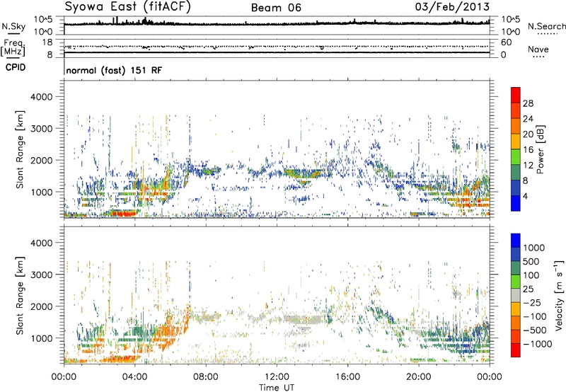
Task: Click the '28' power colorbar label
Action: pyautogui.click(x=528, y=103)
